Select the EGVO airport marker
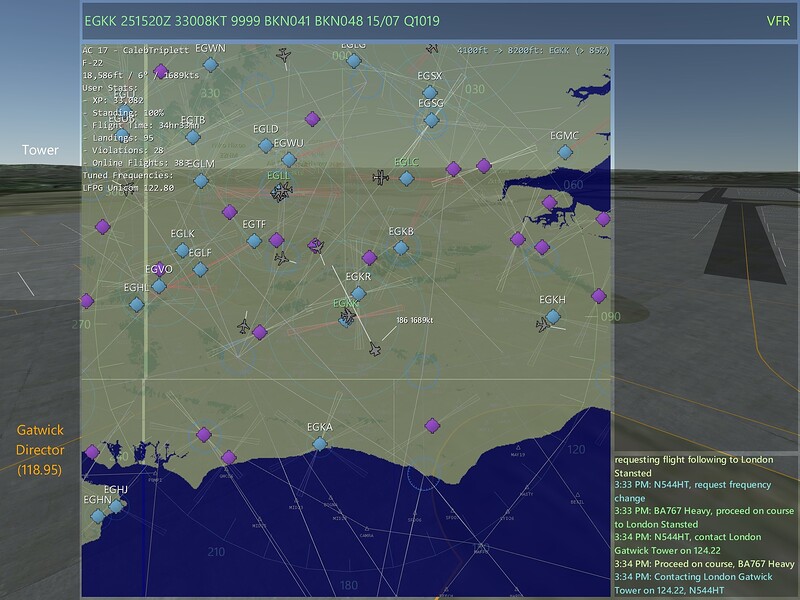800x600 pixels. click(159, 286)
